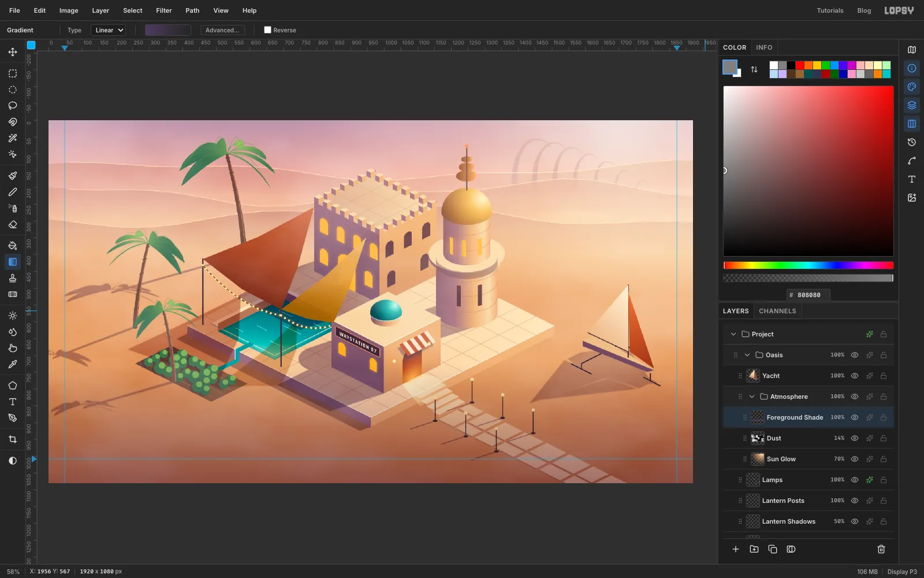924x578 pixels.
Task: Select the Lantern Posts layer thumbnail
Action: [x=753, y=501]
